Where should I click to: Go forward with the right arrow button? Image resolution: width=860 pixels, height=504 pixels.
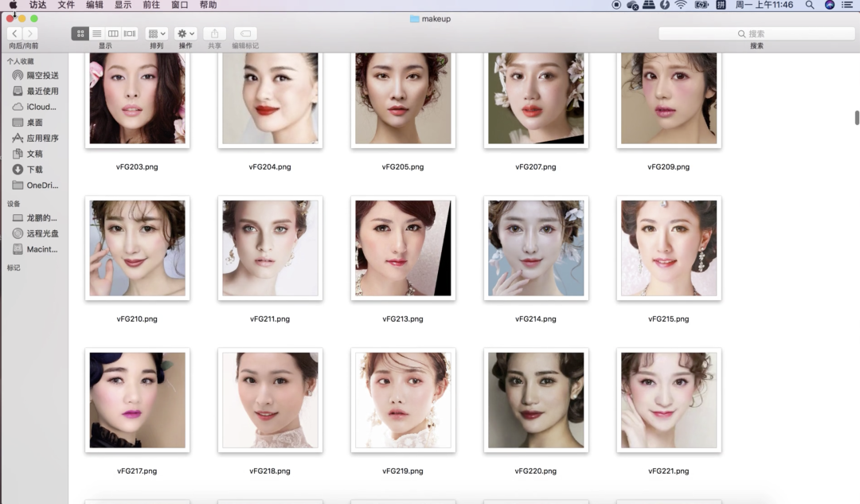click(30, 33)
